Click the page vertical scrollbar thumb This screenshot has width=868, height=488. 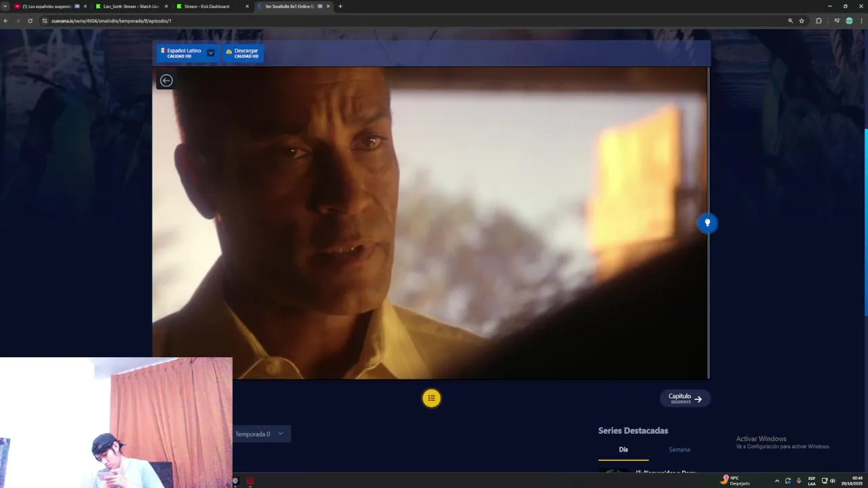click(x=866, y=222)
